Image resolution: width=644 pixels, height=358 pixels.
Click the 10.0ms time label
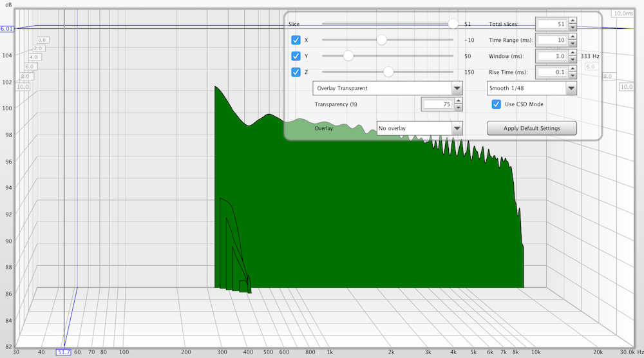pos(623,14)
